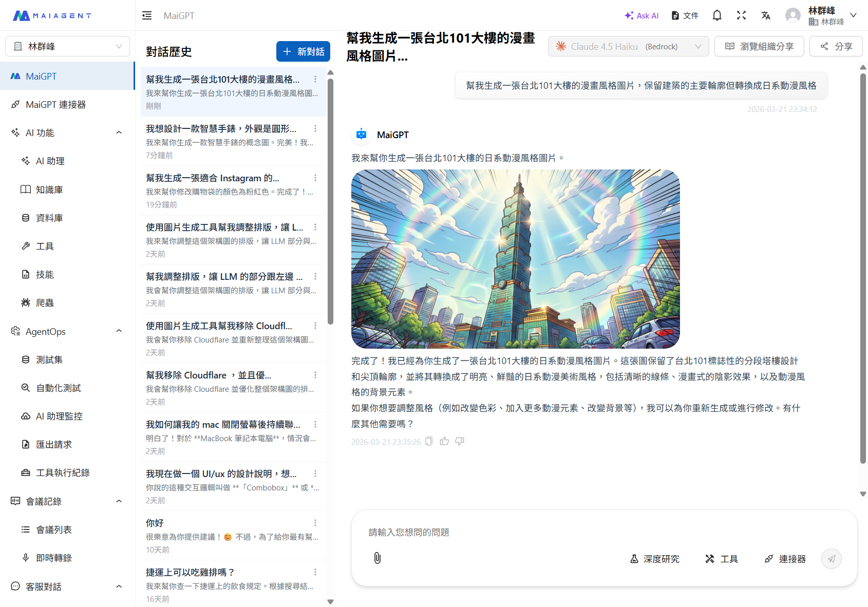The image size is (868, 607).
Task: Select the 爬蟲 tool in the sidebar
Action: coord(45,302)
